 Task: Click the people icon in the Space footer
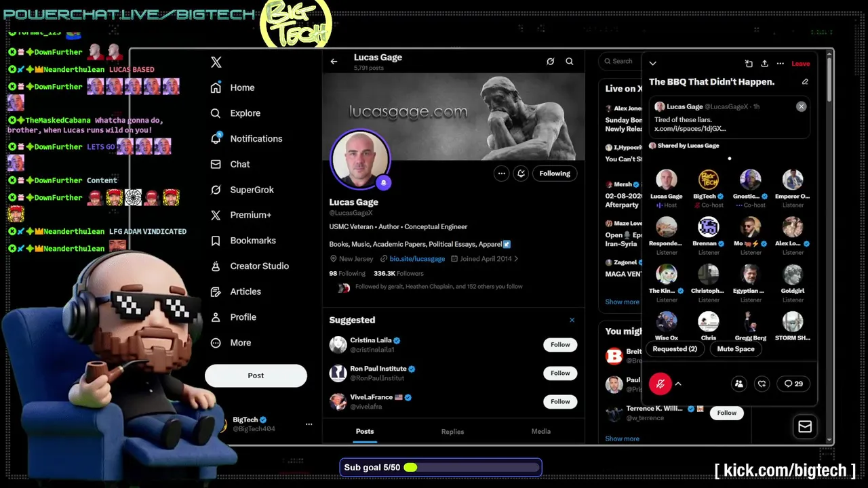point(739,384)
